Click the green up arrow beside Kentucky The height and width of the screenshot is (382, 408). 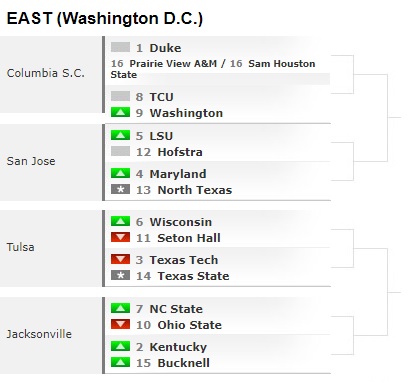120,346
